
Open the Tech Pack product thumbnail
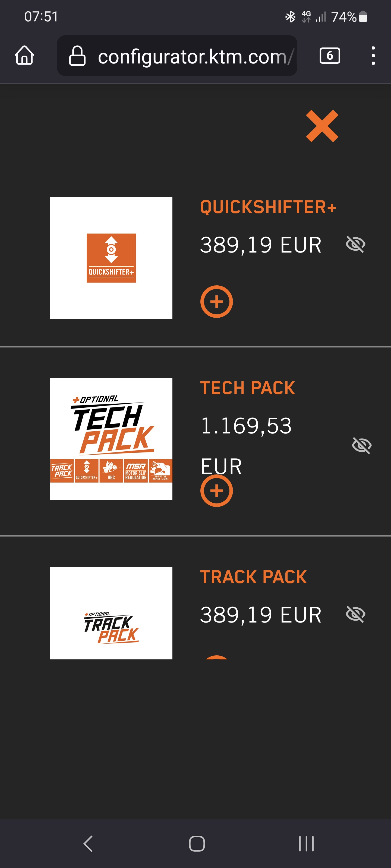click(x=111, y=439)
